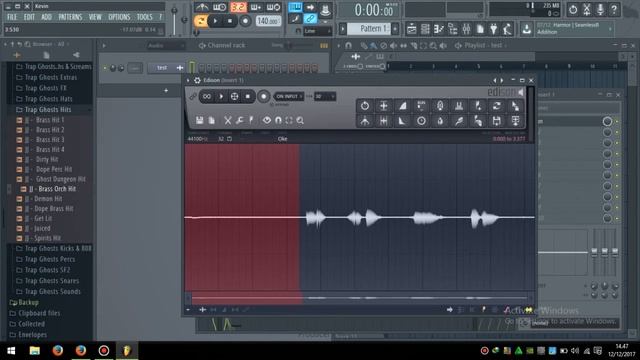Click the help question mark icon
The height and width of the screenshot is (360, 640).
click(x=614, y=9)
